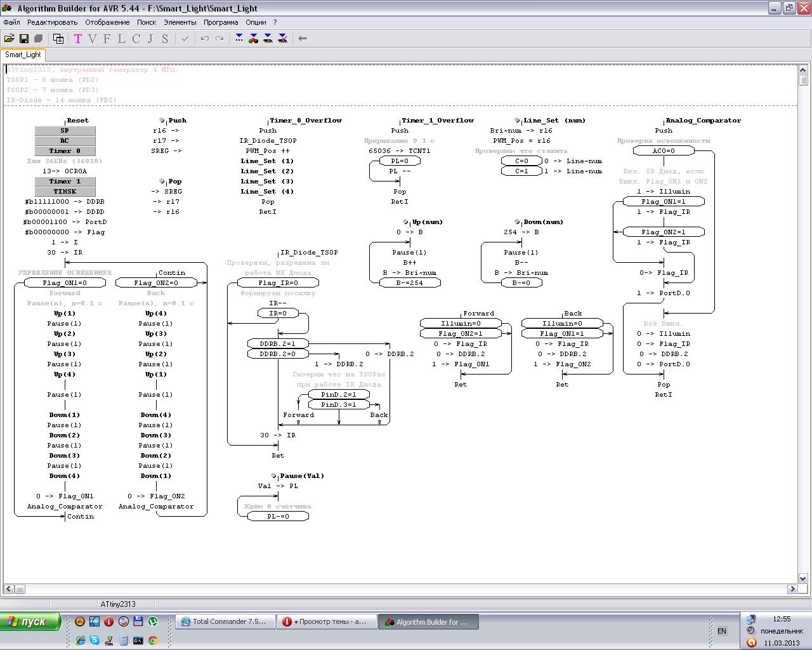Select the L label element tool

[121, 39]
